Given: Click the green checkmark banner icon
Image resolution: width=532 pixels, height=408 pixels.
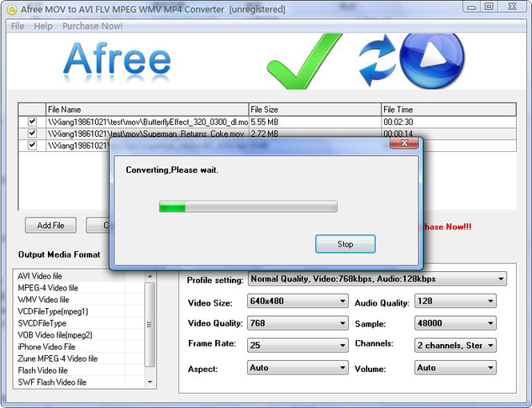Looking at the screenshot, I should coord(304,62).
